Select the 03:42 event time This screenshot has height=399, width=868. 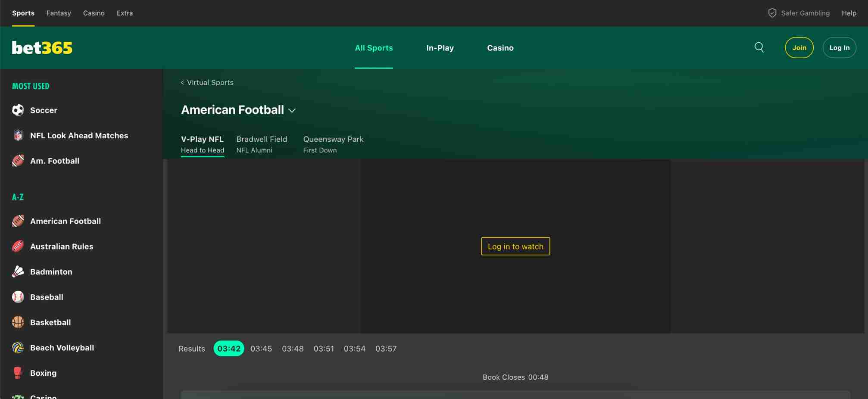(x=229, y=349)
